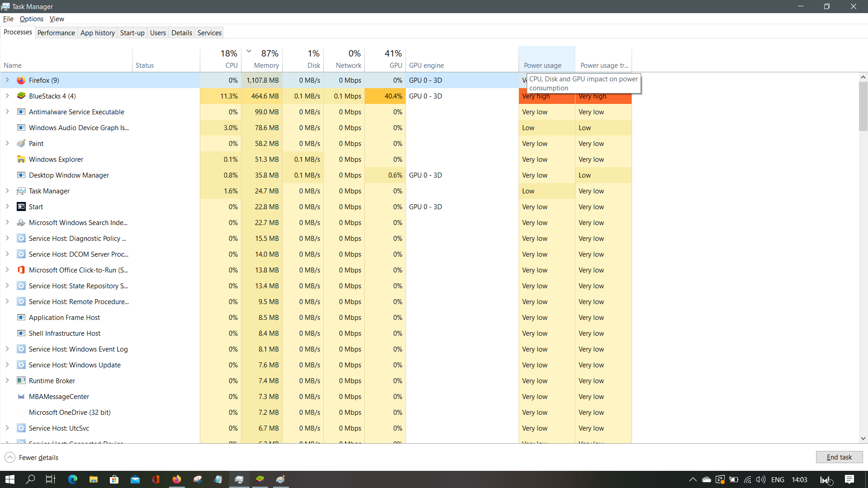Expand the BlueStacks 4 process group

coord(7,96)
